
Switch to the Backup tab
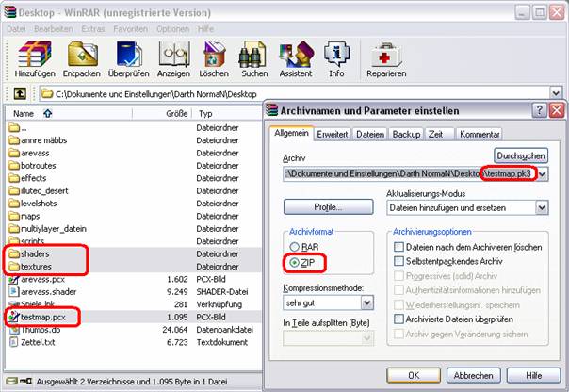point(406,135)
